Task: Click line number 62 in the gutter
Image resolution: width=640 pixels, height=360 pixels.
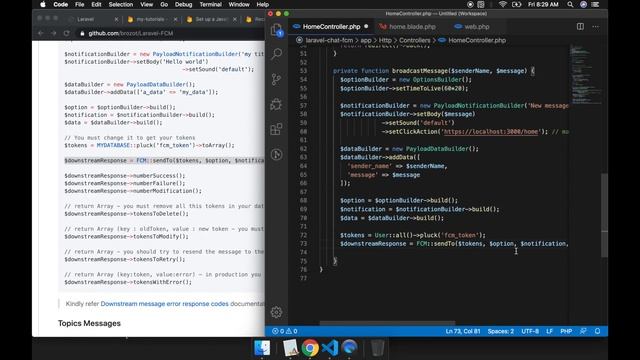Action: click(303, 149)
